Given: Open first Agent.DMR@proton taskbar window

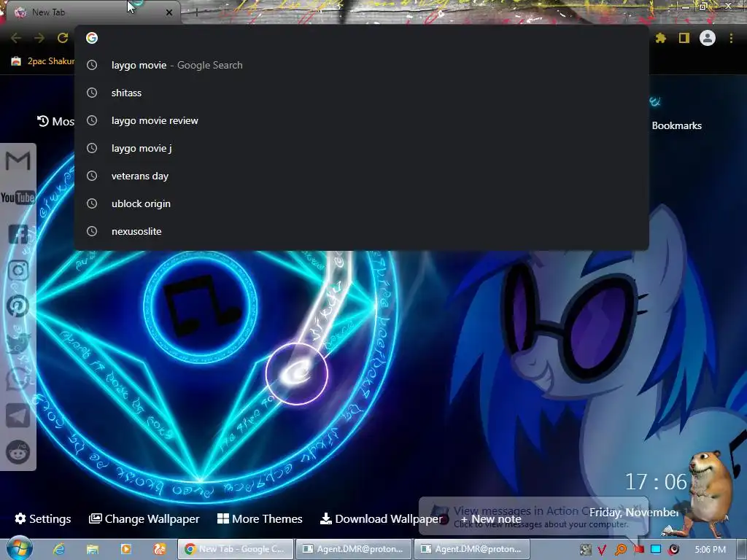Looking at the screenshot, I should [x=354, y=549].
